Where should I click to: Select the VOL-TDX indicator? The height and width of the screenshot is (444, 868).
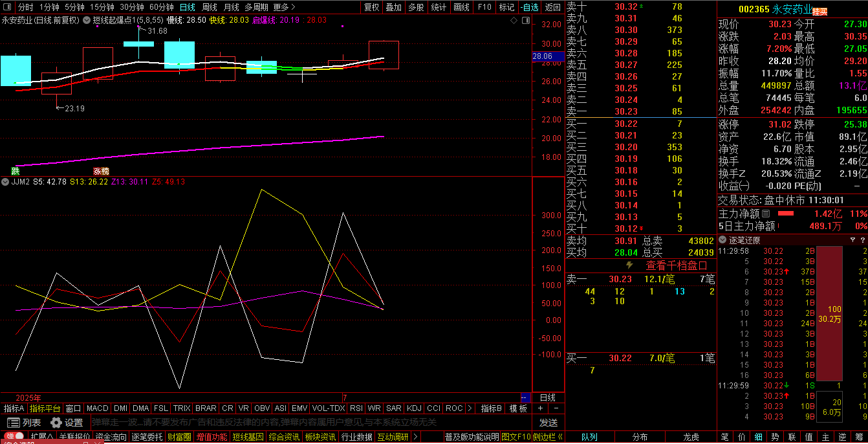coord(329,408)
